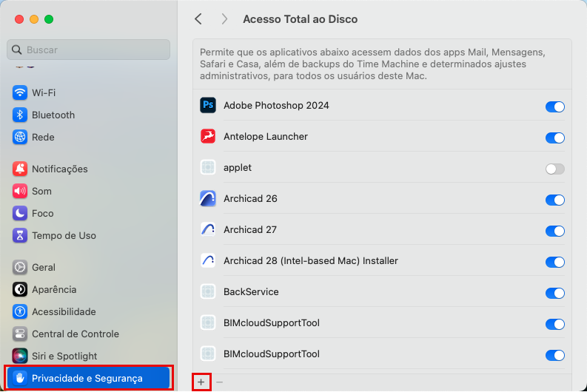Click the Acessibilidade icon
Image resolution: width=587 pixels, height=392 pixels.
pos(20,311)
